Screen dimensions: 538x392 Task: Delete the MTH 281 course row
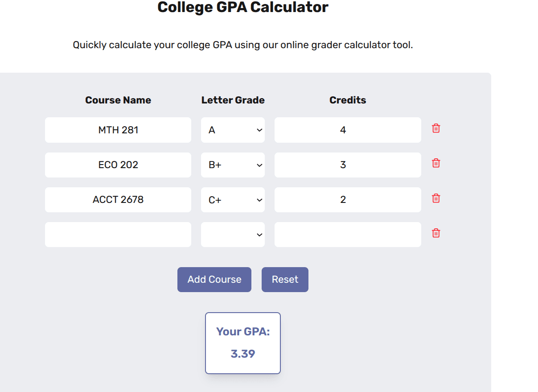pos(435,128)
